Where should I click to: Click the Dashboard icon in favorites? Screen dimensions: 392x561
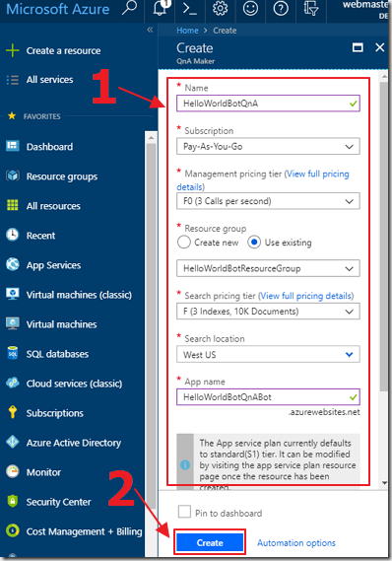(x=13, y=146)
